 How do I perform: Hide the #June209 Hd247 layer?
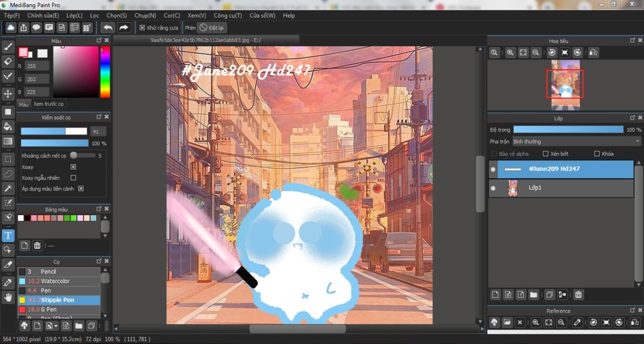coord(493,169)
